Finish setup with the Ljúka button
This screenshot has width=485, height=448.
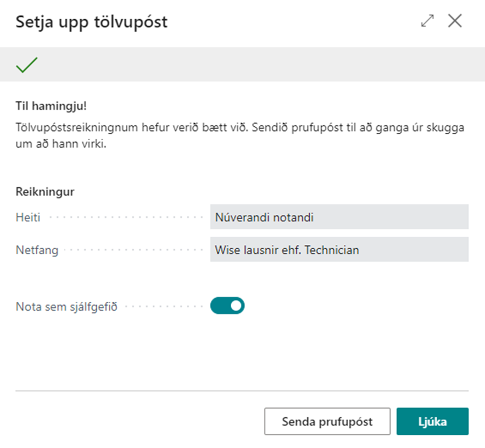(432, 422)
